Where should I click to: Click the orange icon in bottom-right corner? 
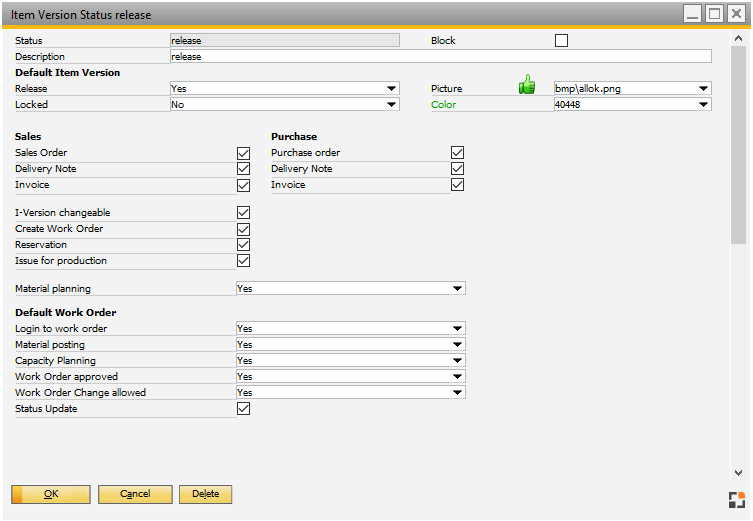point(737,500)
